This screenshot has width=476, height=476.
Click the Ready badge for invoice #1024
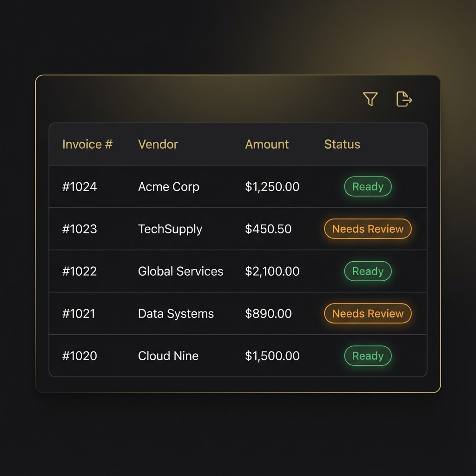pos(368,187)
